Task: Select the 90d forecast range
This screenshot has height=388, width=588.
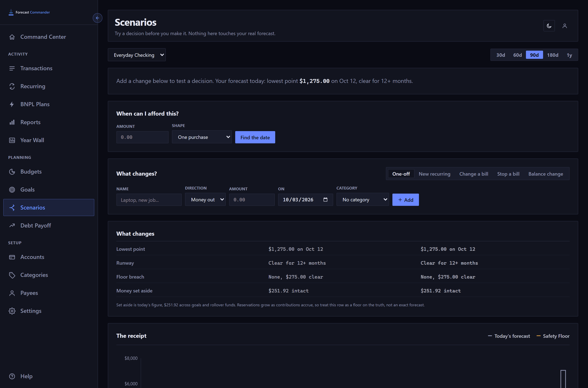Action: click(534, 55)
